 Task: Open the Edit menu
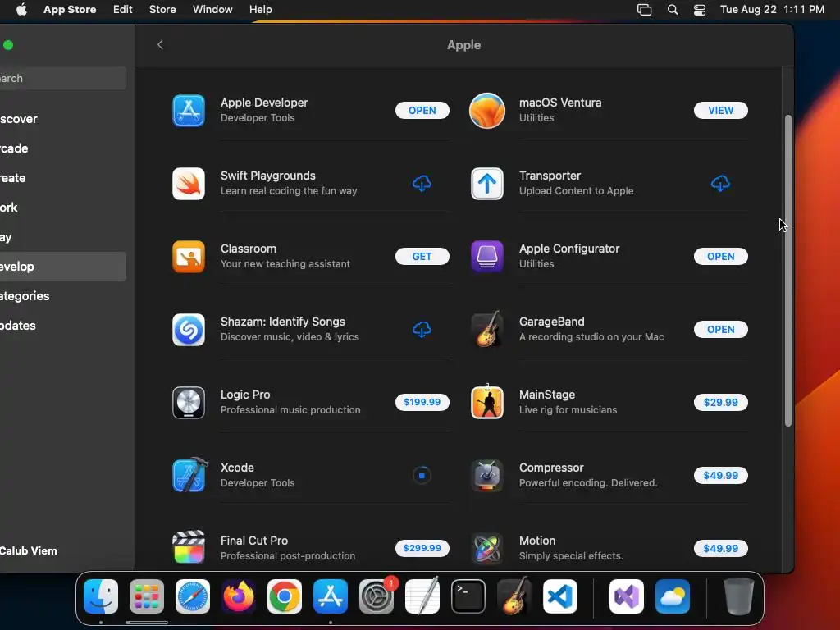[123, 9]
